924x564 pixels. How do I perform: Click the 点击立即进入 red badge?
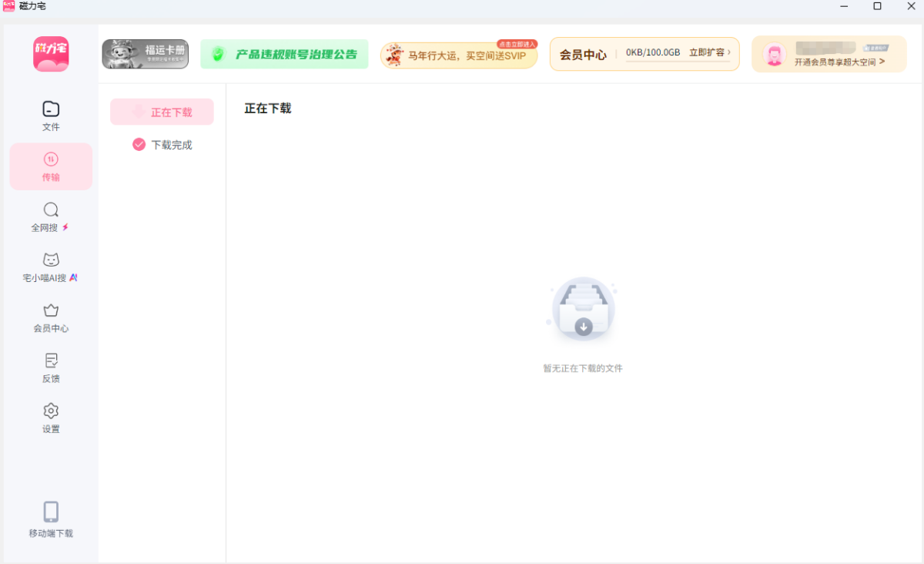517,44
